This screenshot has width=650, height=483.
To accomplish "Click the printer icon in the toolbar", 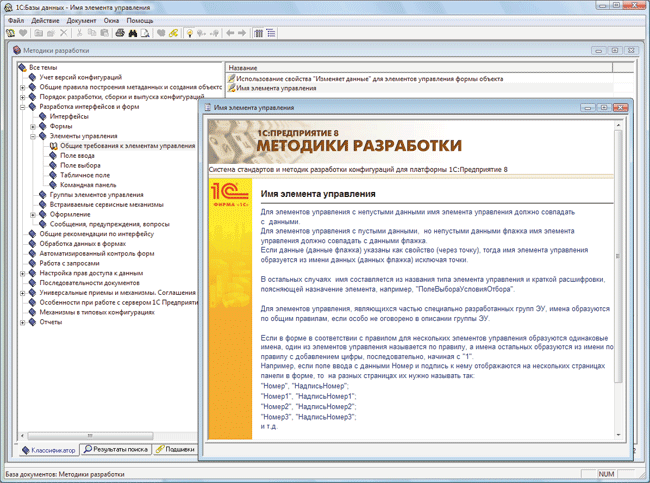I will tap(119, 33).
